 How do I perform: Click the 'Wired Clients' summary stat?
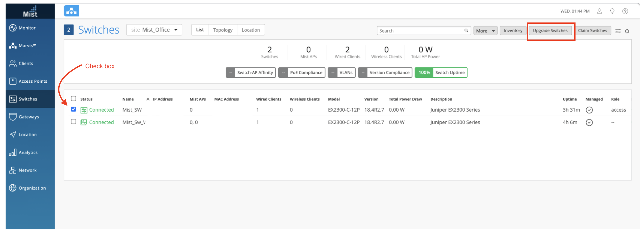pyautogui.click(x=347, y=52)
